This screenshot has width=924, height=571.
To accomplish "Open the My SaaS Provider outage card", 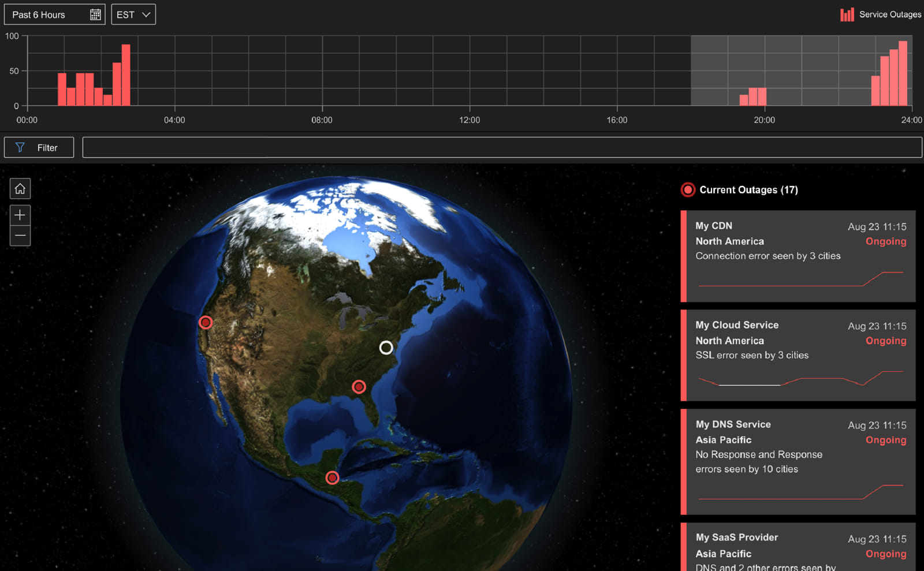I will (798, 547).
